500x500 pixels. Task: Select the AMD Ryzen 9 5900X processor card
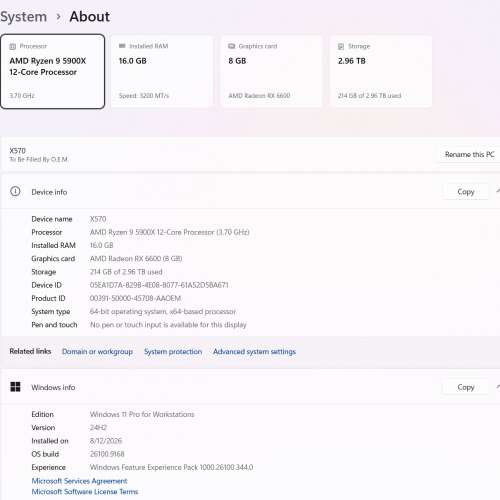pos(52,71)
